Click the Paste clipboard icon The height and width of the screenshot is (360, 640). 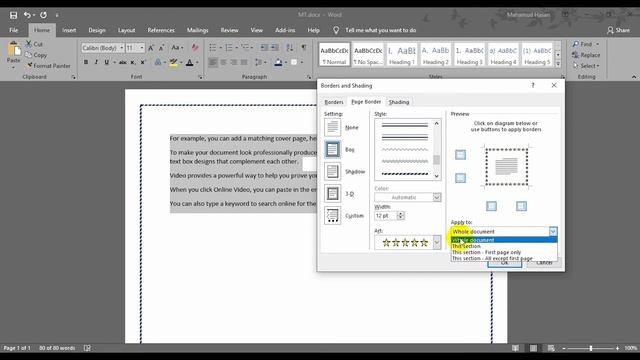click(x=14, y=49)
